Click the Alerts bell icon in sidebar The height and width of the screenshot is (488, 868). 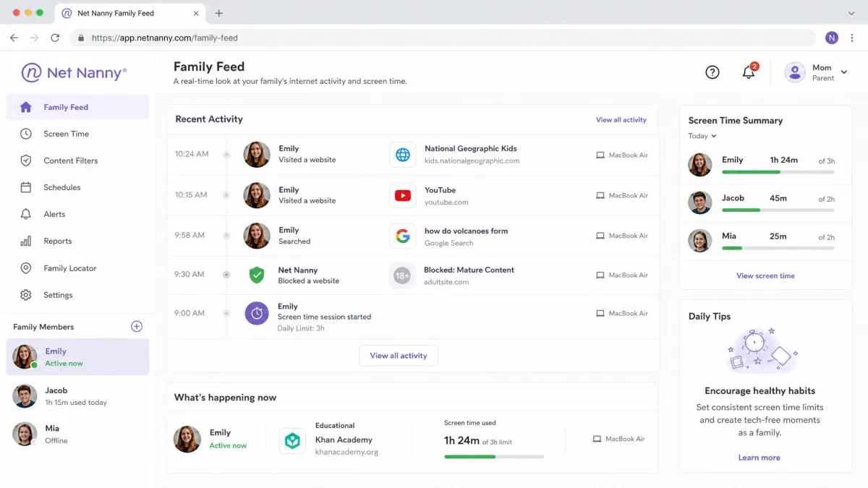[x=26, y=214]
